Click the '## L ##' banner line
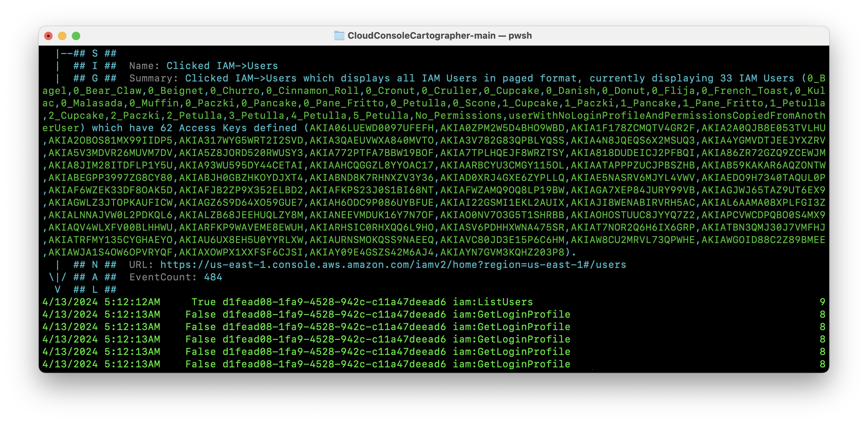 [95, 289]
